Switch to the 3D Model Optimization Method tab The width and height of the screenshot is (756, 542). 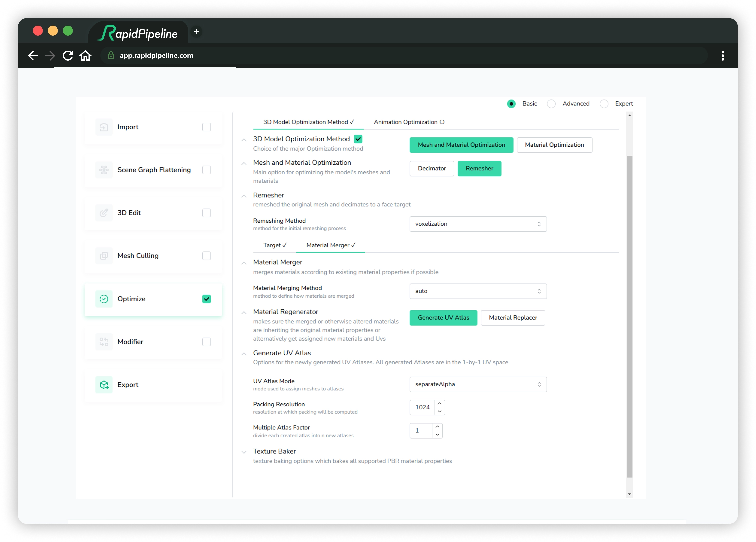(x=309, y=122)
